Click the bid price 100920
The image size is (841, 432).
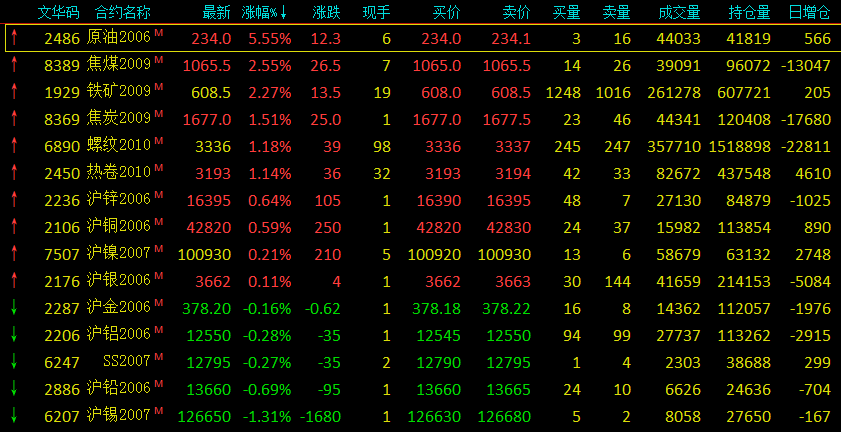pyautogui.click(x=434, y=254)
